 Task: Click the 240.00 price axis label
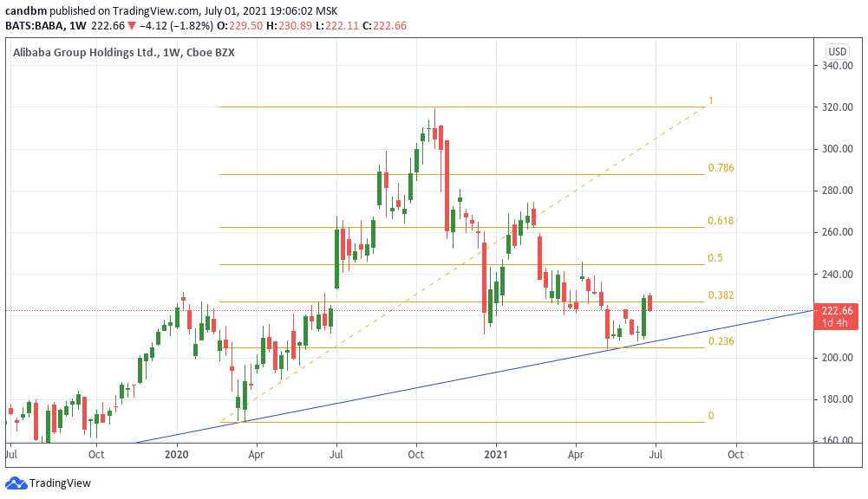coord(837,275)
